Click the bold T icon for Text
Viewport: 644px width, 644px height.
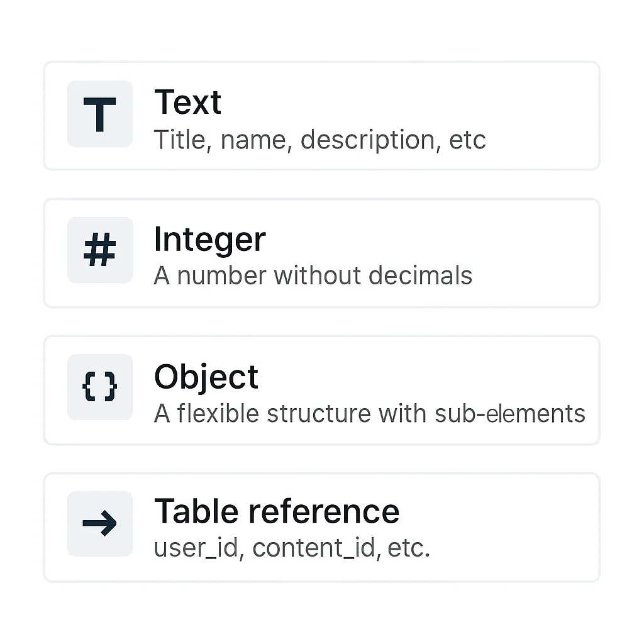[x=100, y=114]
